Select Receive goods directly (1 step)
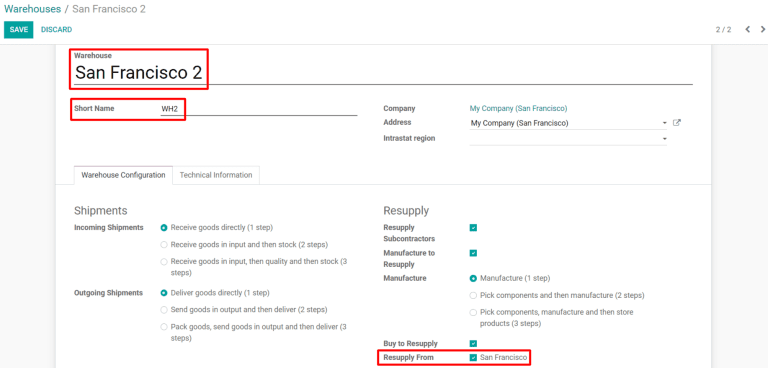 coord(164,228)
